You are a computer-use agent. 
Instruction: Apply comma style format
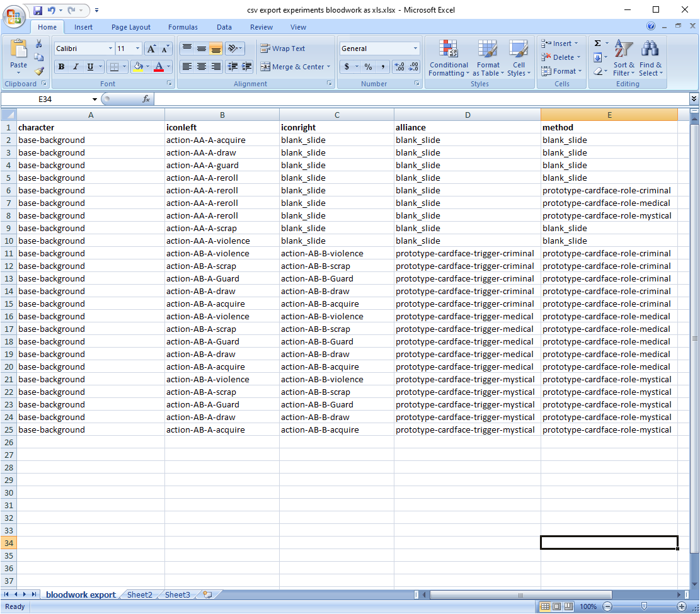tap(382, 67)
